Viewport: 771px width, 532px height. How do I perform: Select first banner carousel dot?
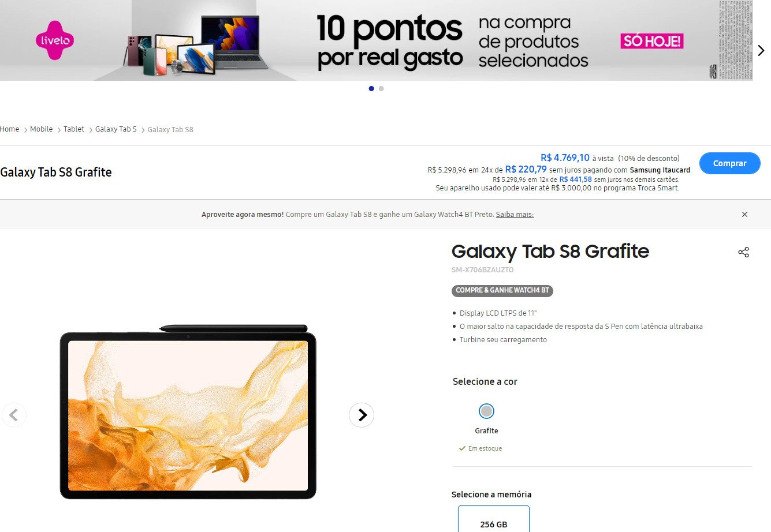(371, 88)
